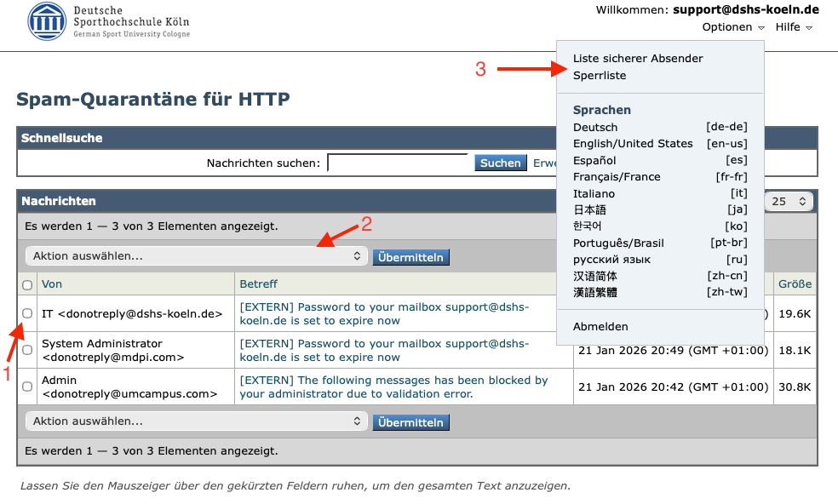Check the box for IT donotreply@dshs-koeln.de message
This screenshot has width=838, height=504.
pos(27,313)
